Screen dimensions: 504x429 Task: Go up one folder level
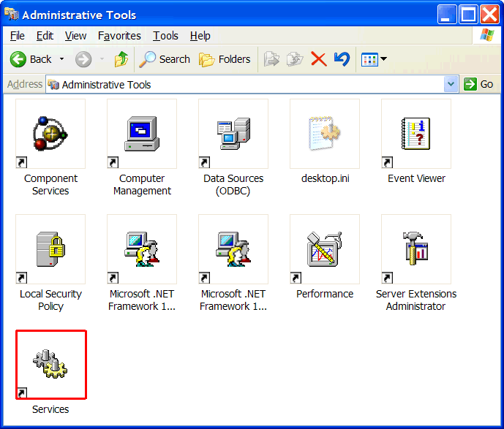pyautogui.click(x=121, y=59)
